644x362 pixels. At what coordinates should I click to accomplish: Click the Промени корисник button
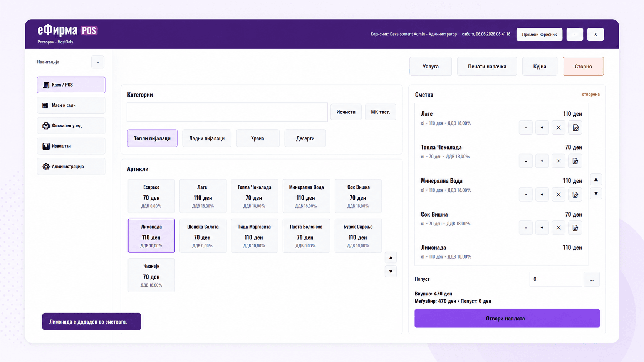(x=539, y=34)
